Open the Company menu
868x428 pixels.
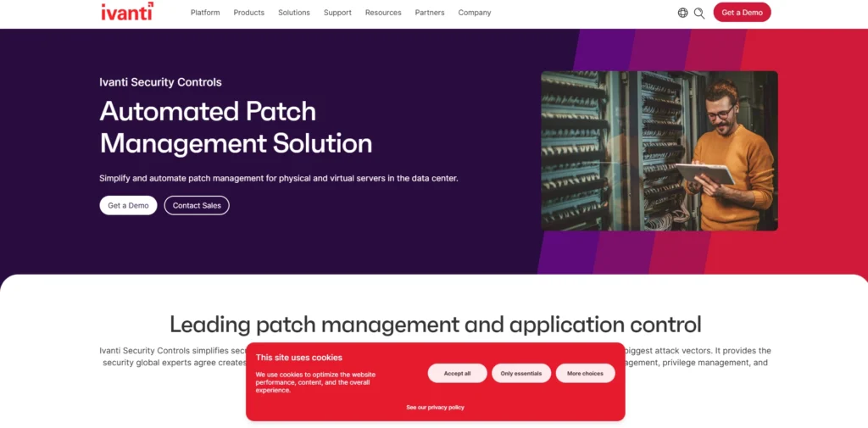click(x=475, y=13)
